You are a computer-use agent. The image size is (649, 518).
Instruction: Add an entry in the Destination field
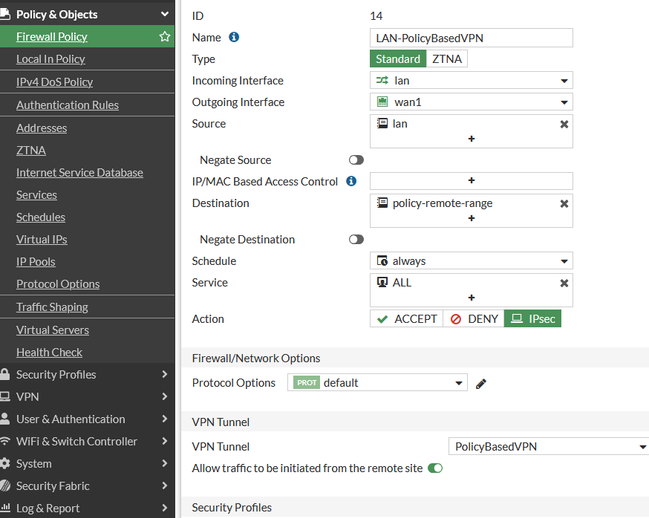[x=471, y=218]
